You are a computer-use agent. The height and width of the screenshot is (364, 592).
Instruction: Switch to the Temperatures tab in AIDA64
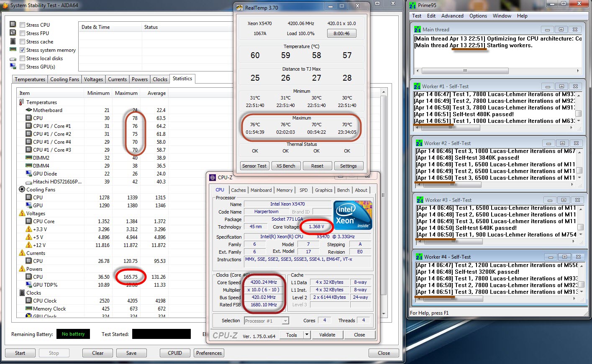click(x=30, y=79)
